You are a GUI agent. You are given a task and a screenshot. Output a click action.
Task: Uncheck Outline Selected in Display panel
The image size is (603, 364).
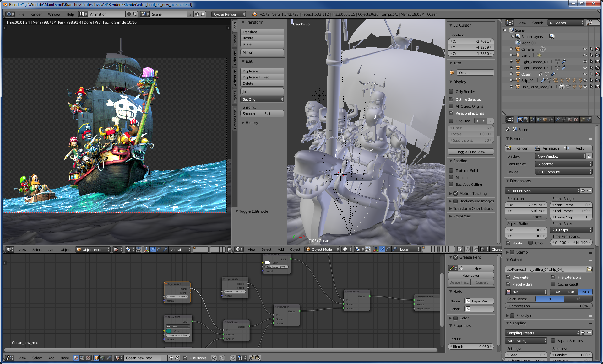click(452, 99)
